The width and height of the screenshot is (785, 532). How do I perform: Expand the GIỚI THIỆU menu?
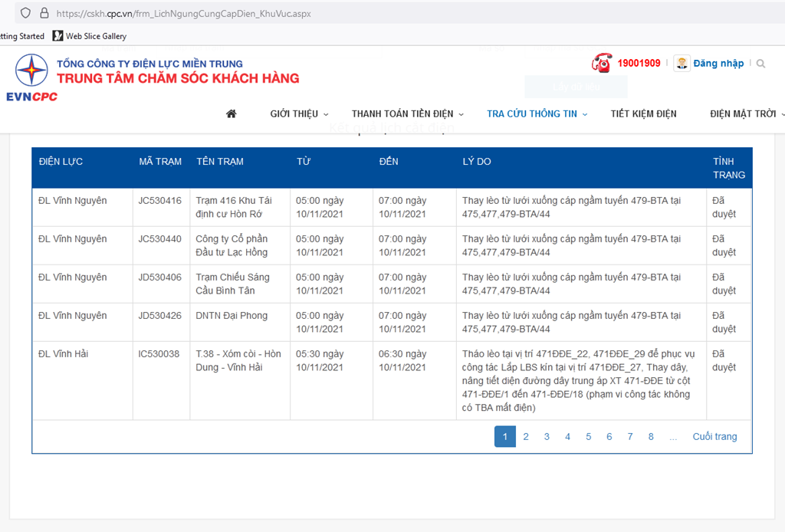[x=299, y=114]
